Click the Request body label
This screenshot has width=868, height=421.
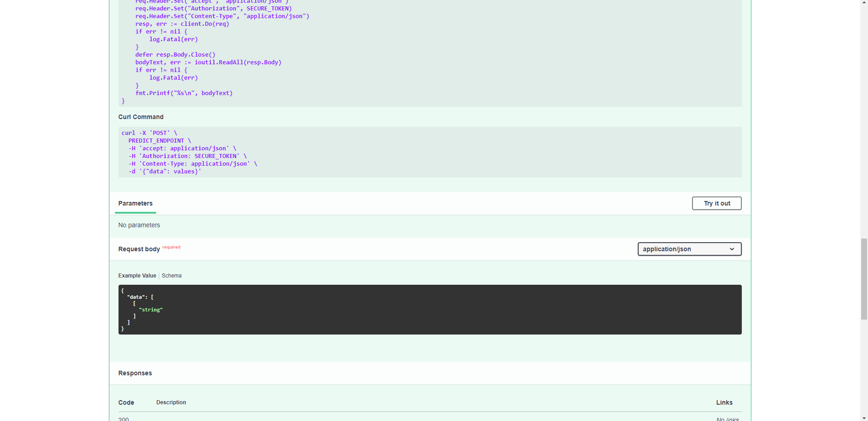tap(139, 249)
